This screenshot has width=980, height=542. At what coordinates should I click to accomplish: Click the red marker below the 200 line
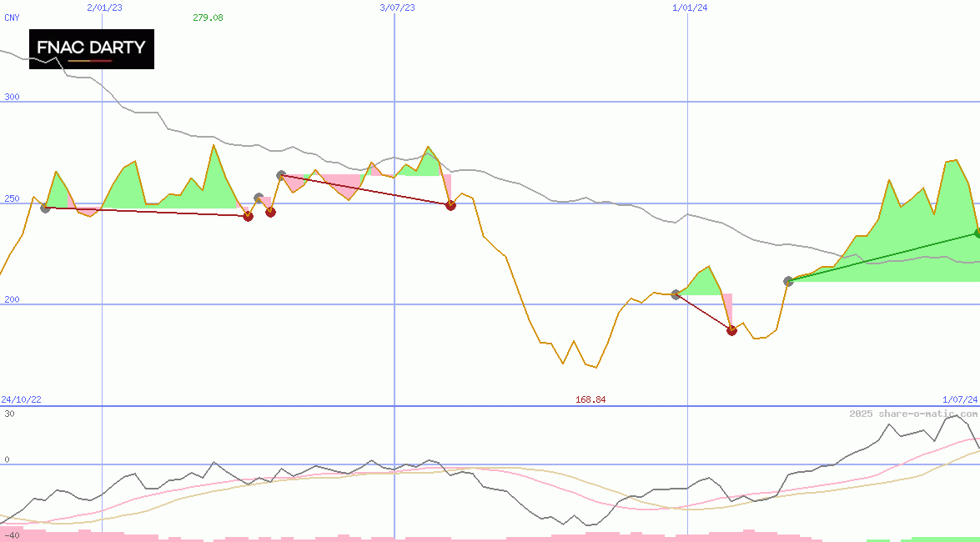pyautogui.click(x=731, y=330)
